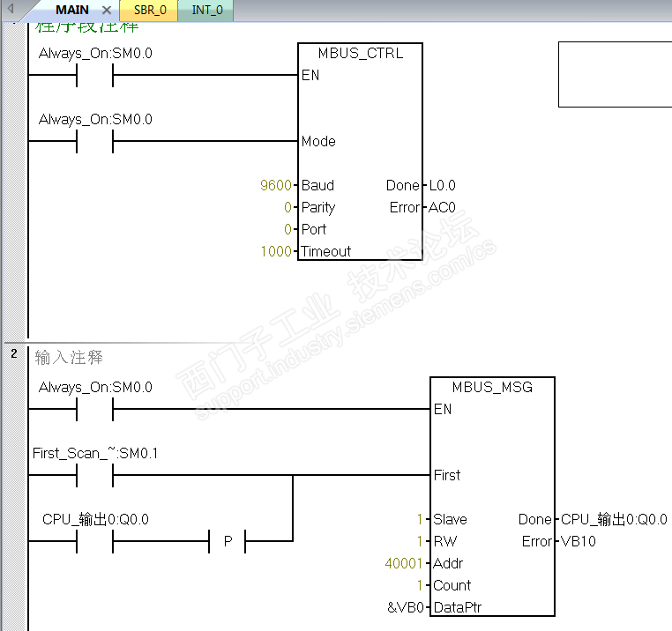Click the tab scroll-left arrow

[11, 8]
